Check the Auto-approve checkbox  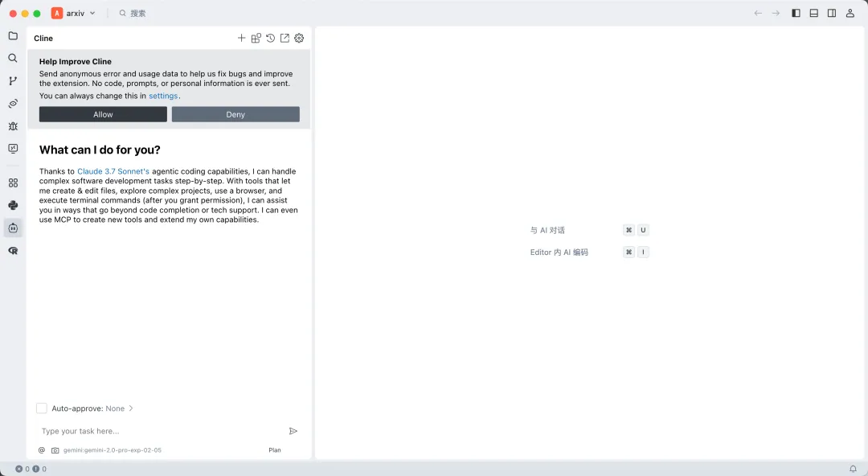pyautogui.click(x=42, y=408)
